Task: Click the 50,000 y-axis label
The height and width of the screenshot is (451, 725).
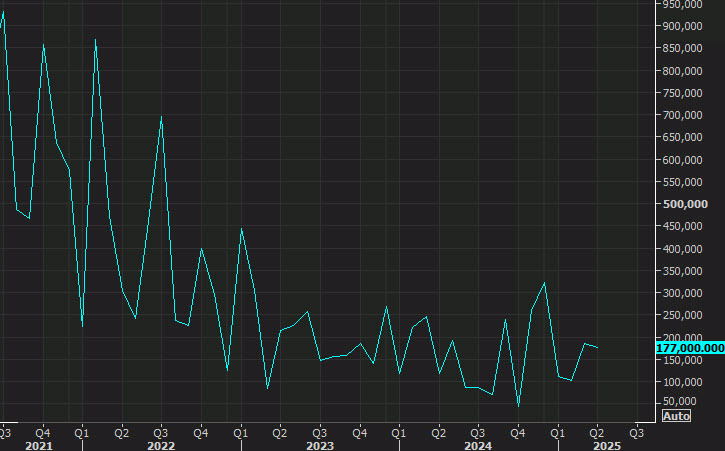Action: (682, 401)
